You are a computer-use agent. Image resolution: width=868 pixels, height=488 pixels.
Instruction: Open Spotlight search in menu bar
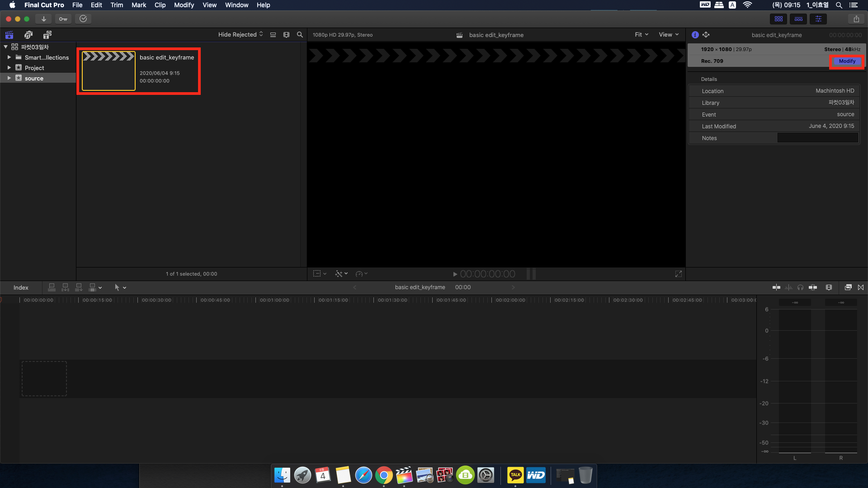[839, 5]
